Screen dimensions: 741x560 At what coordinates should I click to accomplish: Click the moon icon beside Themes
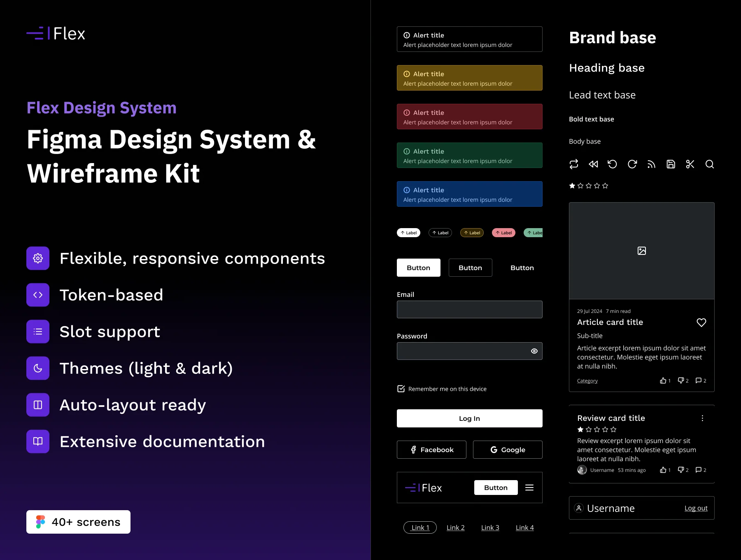click(x=38, y=368)
